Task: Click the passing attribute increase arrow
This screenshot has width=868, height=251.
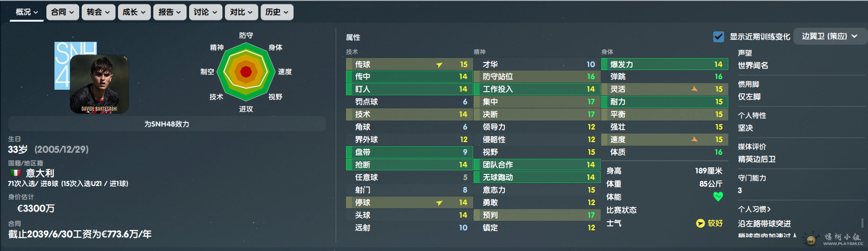Action: tap(439, 65)
